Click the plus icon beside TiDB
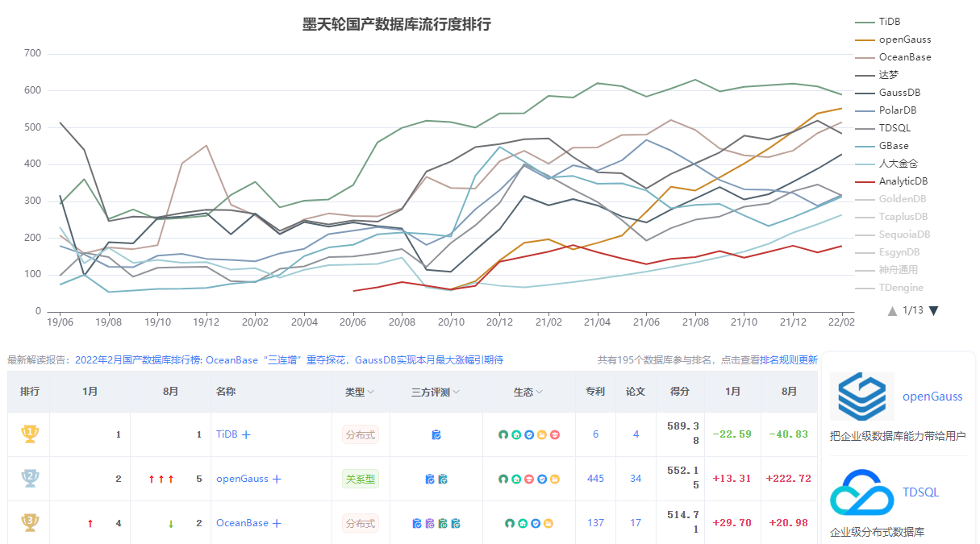980x544 pixels. tap(246, 434)
